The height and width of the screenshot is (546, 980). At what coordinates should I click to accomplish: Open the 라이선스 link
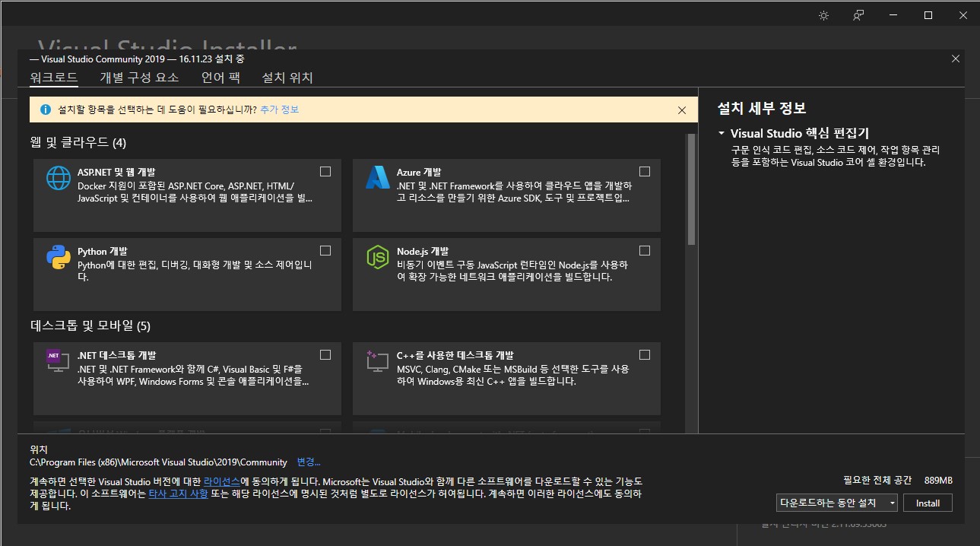(x=222, y=482)
